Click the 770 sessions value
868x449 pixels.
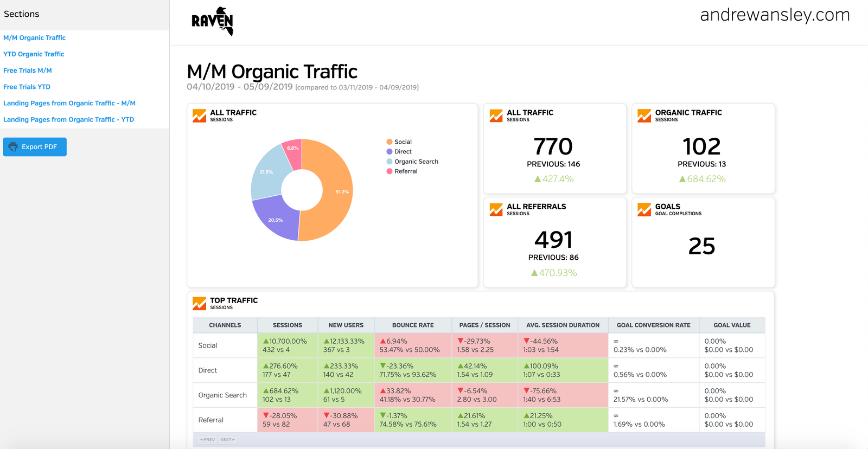coord(553,146)
